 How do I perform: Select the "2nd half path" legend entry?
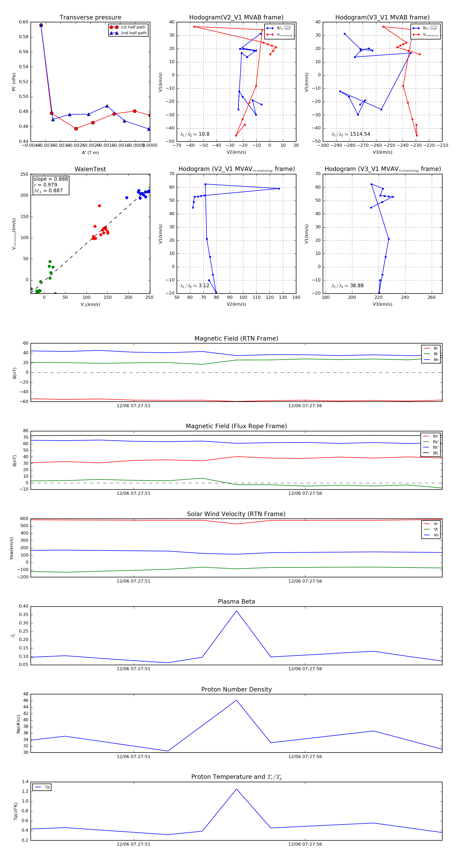pyautogui.click(x=128, y=33)
